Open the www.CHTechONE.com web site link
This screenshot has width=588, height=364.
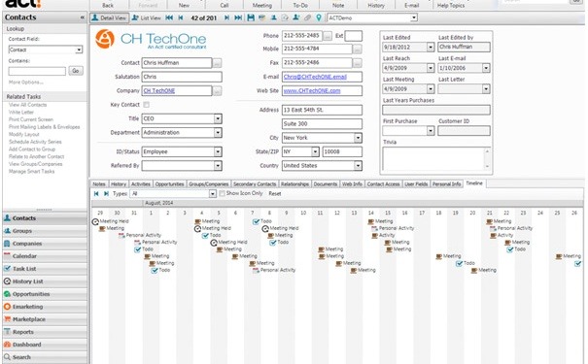pyautogui.click(x=312, y=90)
